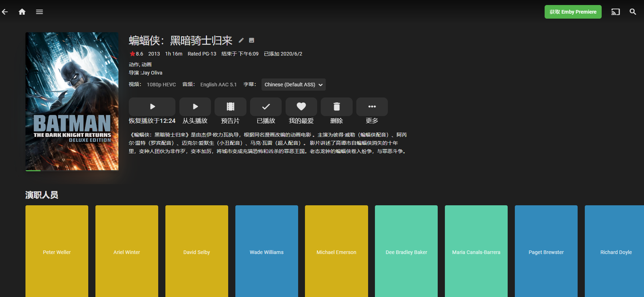Click the 结束于 下午6:09 end time
The height and width of the screenshot is (297, 644).
(240, 54)
